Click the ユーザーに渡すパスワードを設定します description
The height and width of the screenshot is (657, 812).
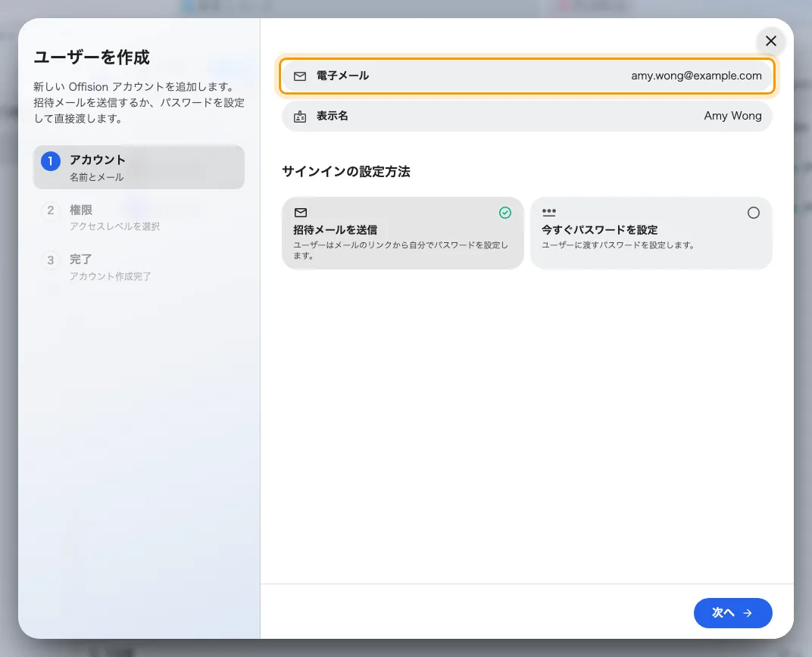[x=618, y=245]
